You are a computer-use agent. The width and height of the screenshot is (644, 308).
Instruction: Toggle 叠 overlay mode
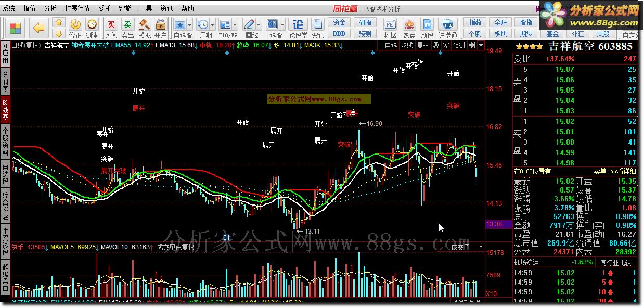pos(436,45)
